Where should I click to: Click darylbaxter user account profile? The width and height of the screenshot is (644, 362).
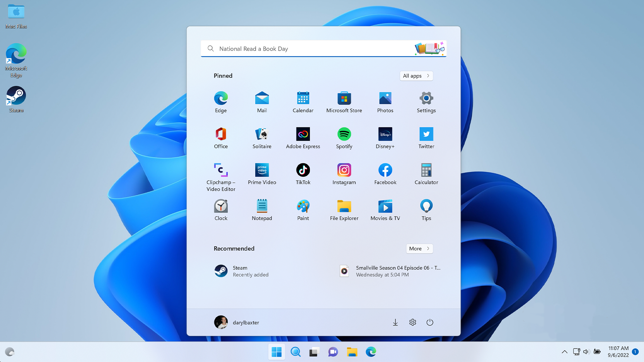coord(236,322)
